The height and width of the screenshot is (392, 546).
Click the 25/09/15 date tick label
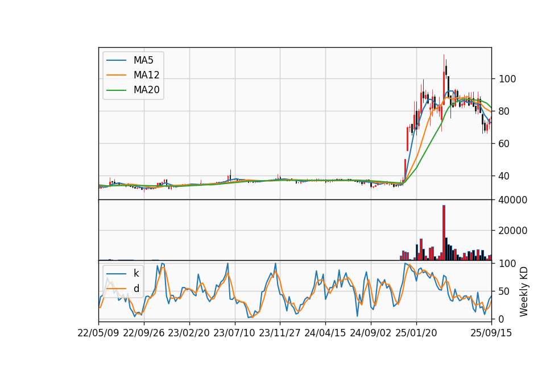[x=491, y=333]
